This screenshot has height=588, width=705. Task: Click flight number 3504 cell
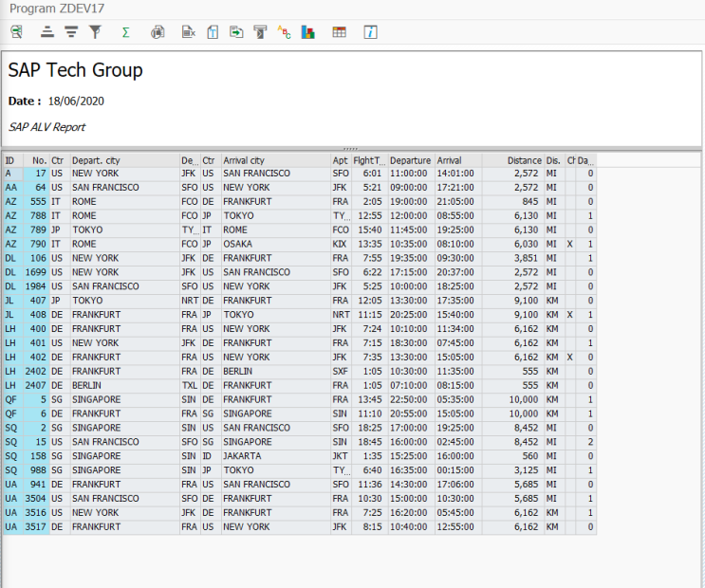click(36, 499)
